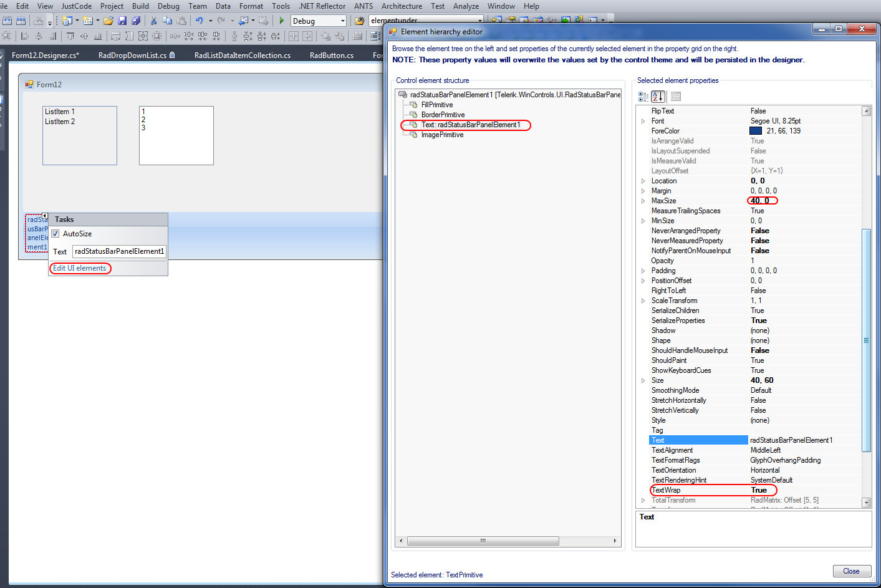Click the property grid scroll down arrow
The image size is (881, 588).
(x=866, y=502)
